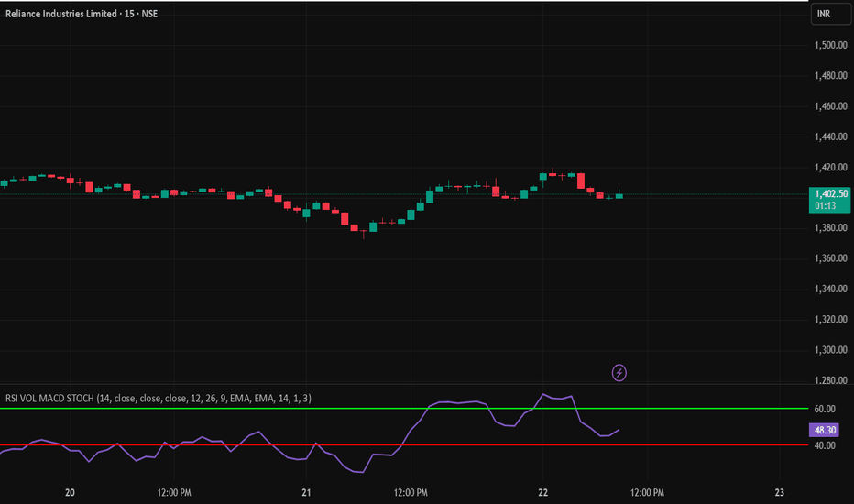Click the 1,440.00 price axis label
The image size is (854, 504).
tap(830, 137)
